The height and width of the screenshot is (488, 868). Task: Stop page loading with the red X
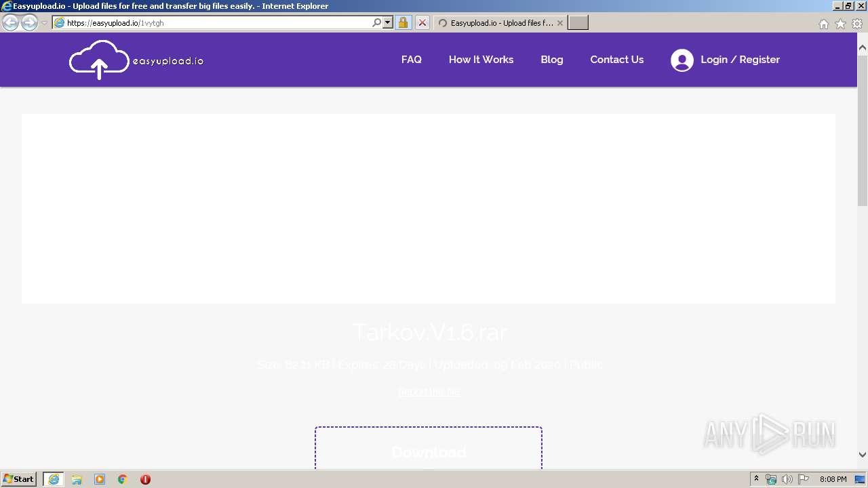click(422, 22)
